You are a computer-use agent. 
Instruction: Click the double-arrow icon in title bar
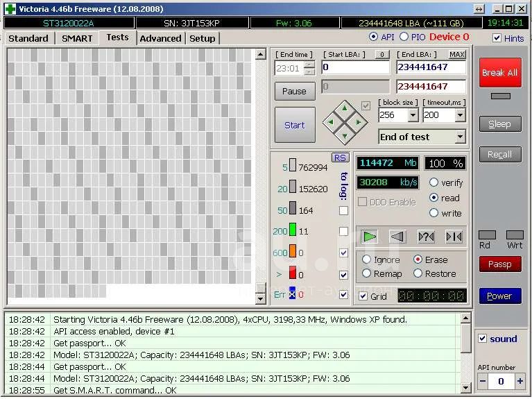point(479,9)
